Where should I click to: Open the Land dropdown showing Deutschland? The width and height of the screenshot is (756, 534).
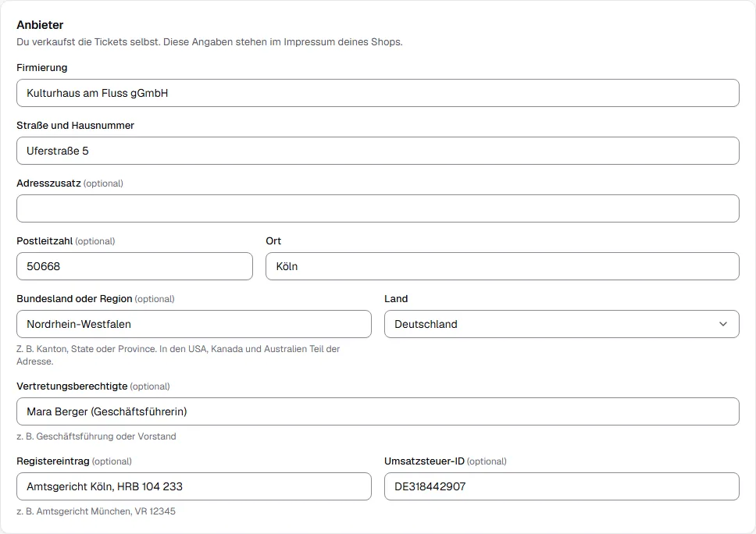point(562,324)
